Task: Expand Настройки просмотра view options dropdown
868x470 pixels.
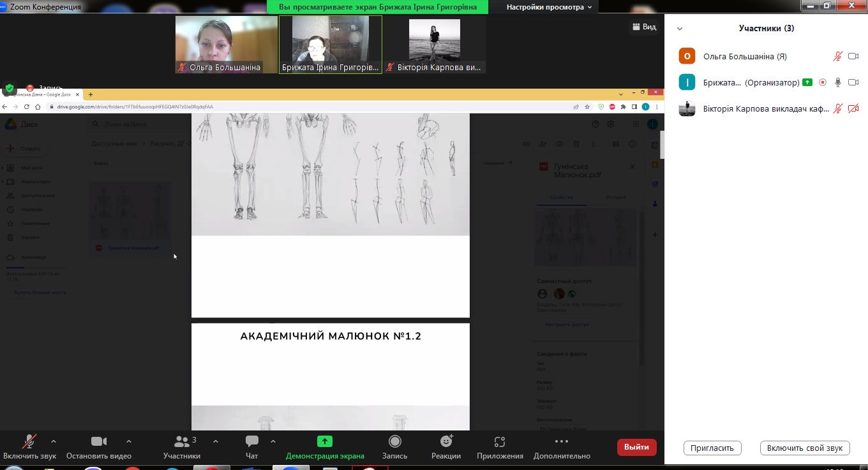Action: pos(549,7)
